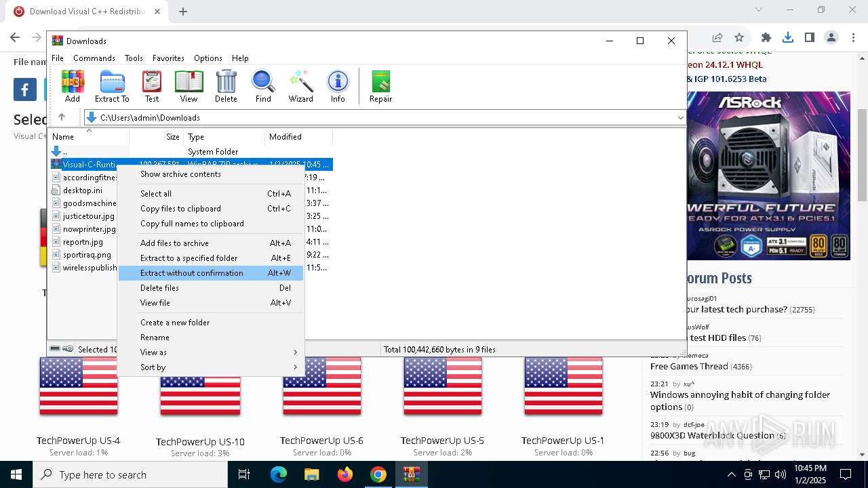The width and height of the screenshot is (868, 488).
Task: Choose Copy full names to clipboard
Action: coord(211,223)
